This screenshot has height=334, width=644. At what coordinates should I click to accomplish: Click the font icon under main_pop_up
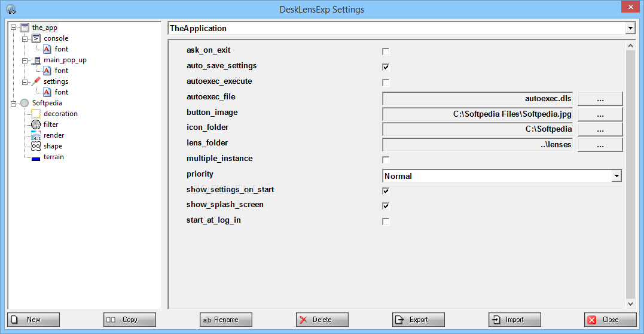tap(47, 71)
